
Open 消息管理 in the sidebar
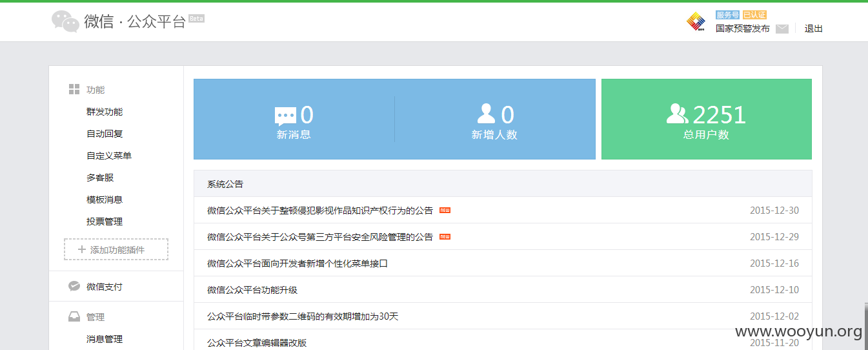(105, 339)
